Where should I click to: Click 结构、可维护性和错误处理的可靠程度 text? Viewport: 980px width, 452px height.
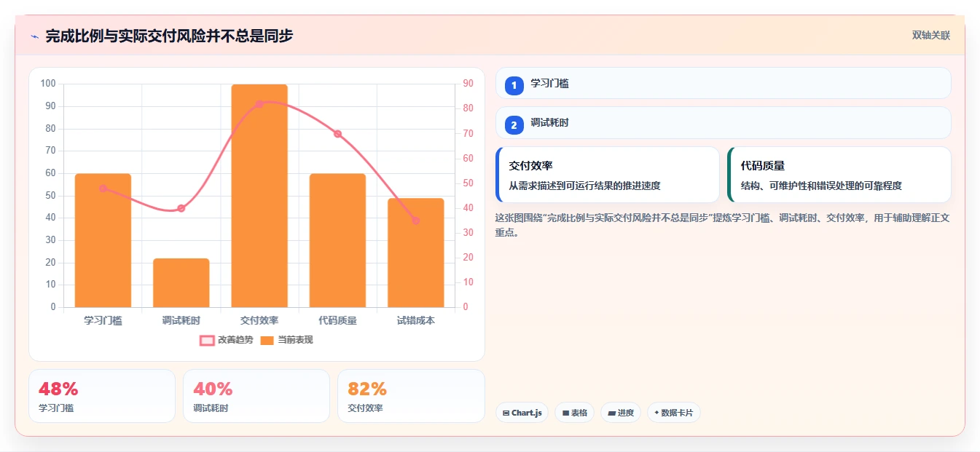pyautogui.click(x=821, y=186)
